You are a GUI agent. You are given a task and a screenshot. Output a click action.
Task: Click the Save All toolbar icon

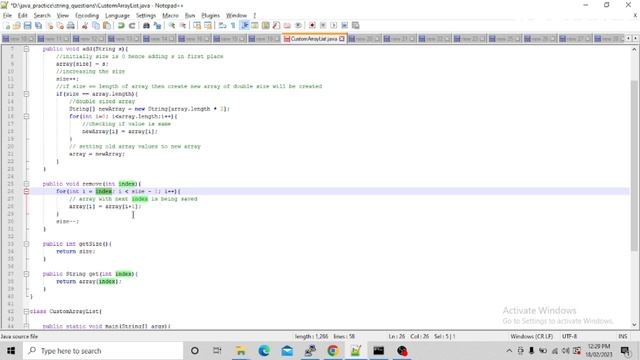[38, 25]
